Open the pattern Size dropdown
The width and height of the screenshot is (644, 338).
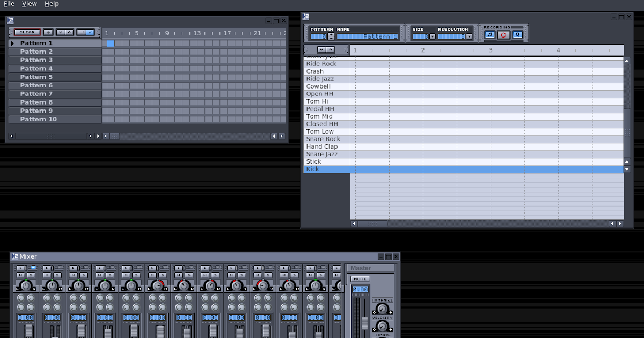434,36
